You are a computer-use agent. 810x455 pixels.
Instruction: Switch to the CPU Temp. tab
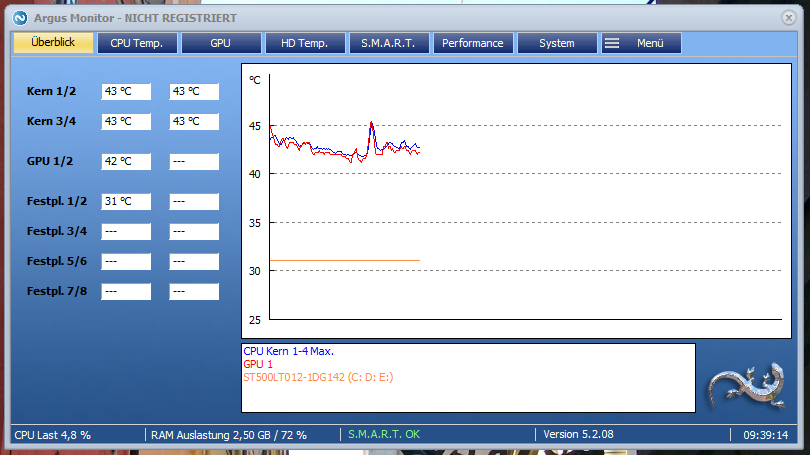(137, 43)
